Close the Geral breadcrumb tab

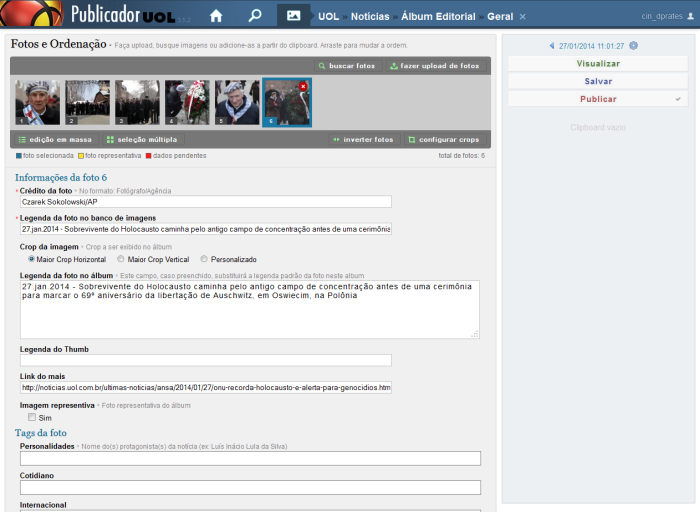click(522, 17)
